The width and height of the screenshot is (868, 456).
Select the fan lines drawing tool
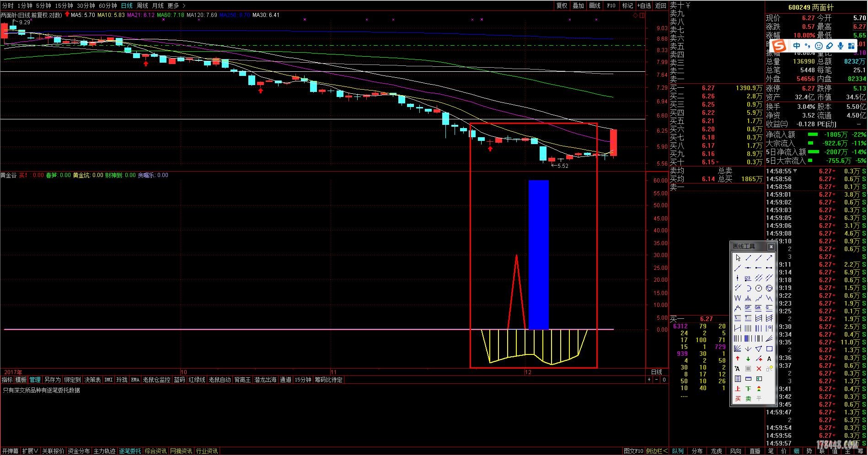(738, 349)
